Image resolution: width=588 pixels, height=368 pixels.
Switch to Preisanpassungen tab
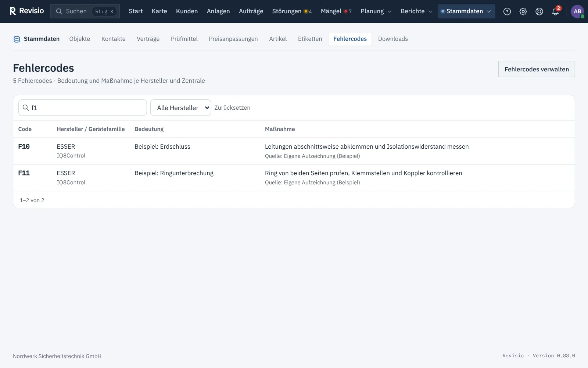233,39
